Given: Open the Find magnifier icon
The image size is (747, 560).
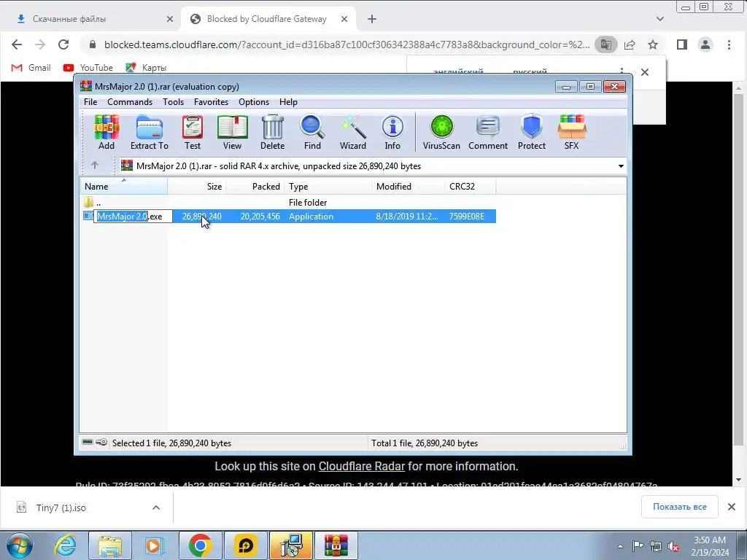Looking at the screenshot, I should pyautogui.click(x=312, y=133).
